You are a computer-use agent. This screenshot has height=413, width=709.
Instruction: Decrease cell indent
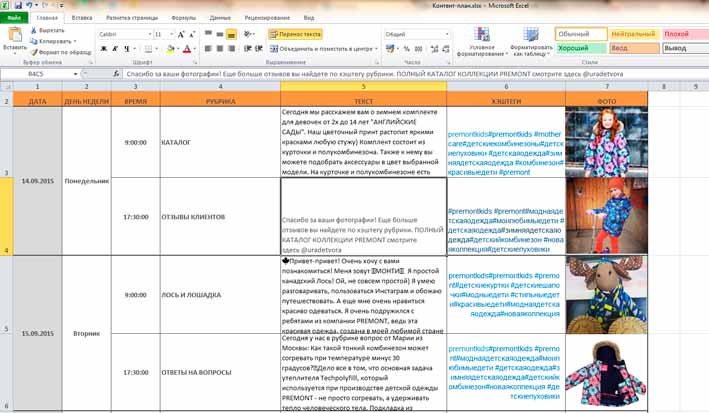[248, 48]
